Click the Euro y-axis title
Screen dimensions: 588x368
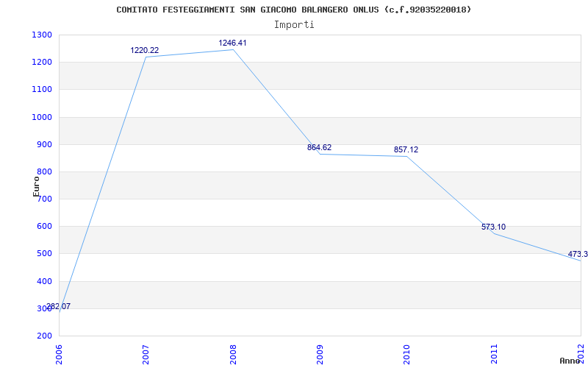[36, 186]
